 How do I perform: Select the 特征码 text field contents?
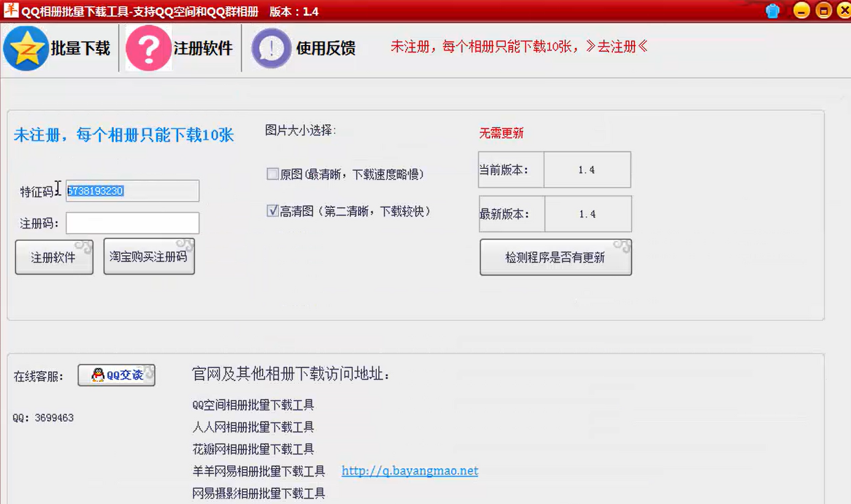pyautogui.click(x=132, y=191)
